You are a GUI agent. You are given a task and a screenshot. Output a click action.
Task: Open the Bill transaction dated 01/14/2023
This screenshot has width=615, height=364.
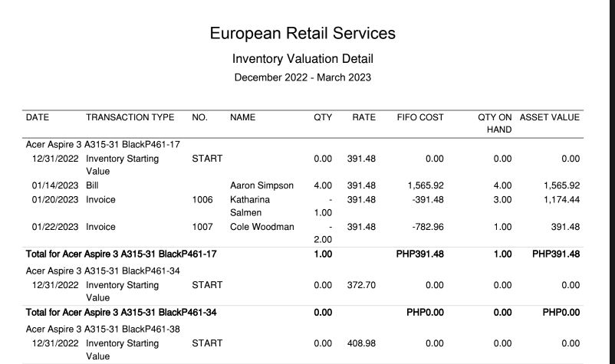click(94, 185)
